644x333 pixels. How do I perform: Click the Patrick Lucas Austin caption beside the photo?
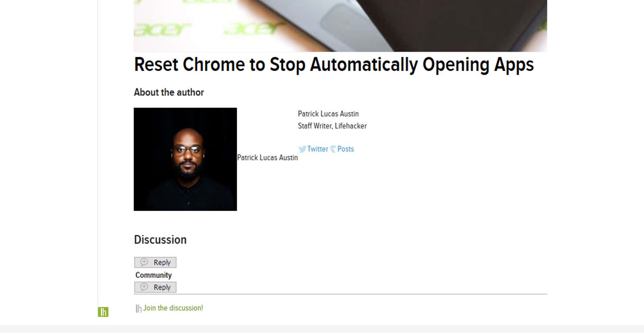click(x=267, y=158)
